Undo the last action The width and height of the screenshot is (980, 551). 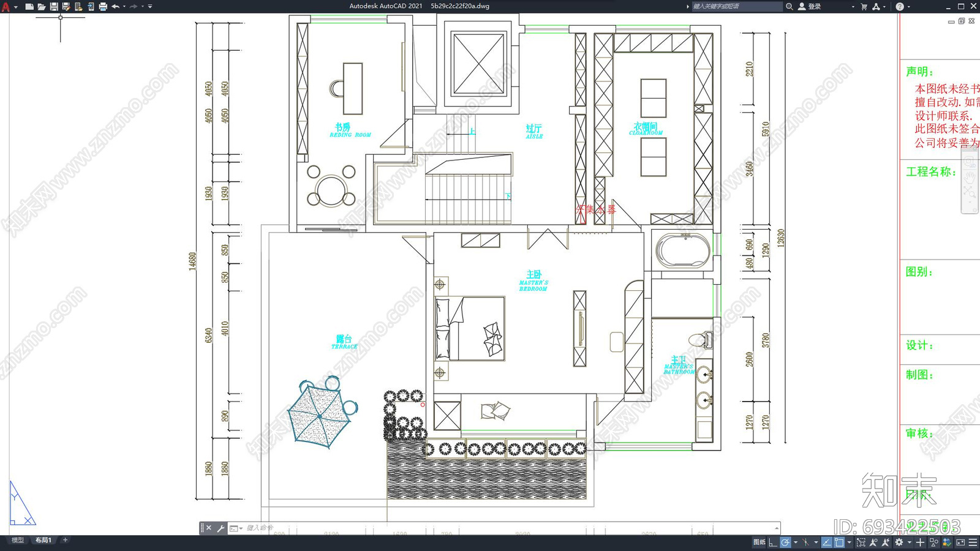point(115,6)
